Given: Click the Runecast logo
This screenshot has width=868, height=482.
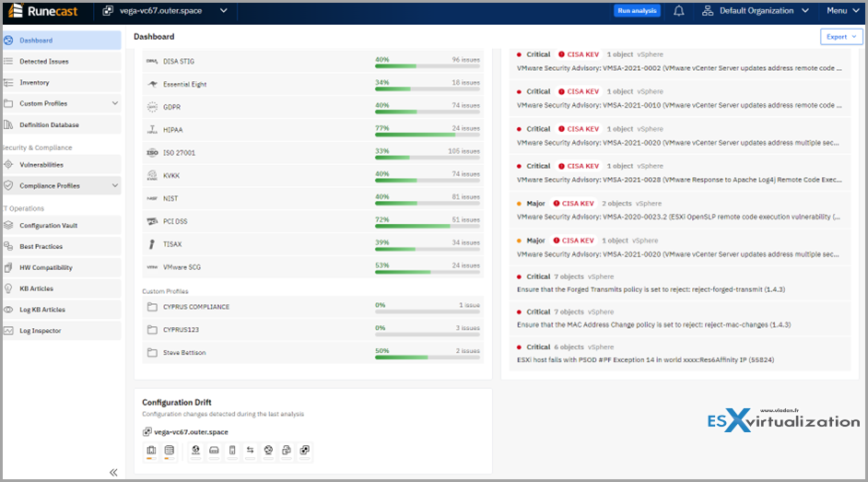Looking at the screenshot, I should (x=43, y=10).
